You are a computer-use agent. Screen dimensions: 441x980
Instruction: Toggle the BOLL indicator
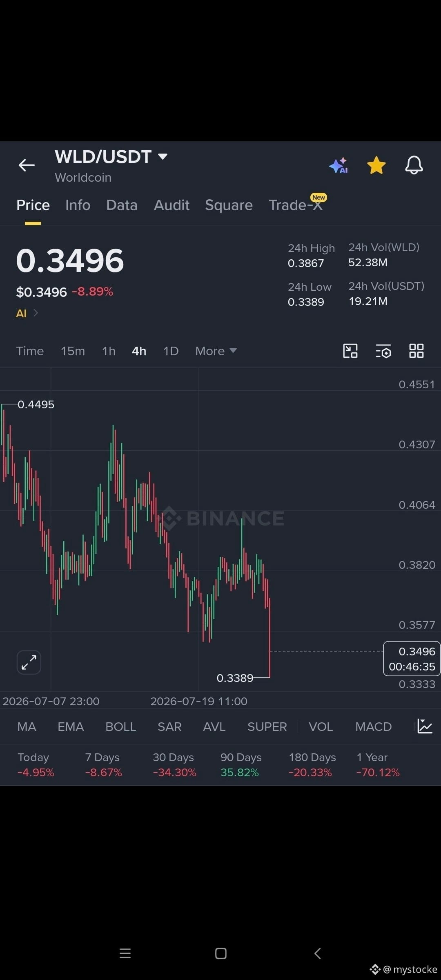120,726
